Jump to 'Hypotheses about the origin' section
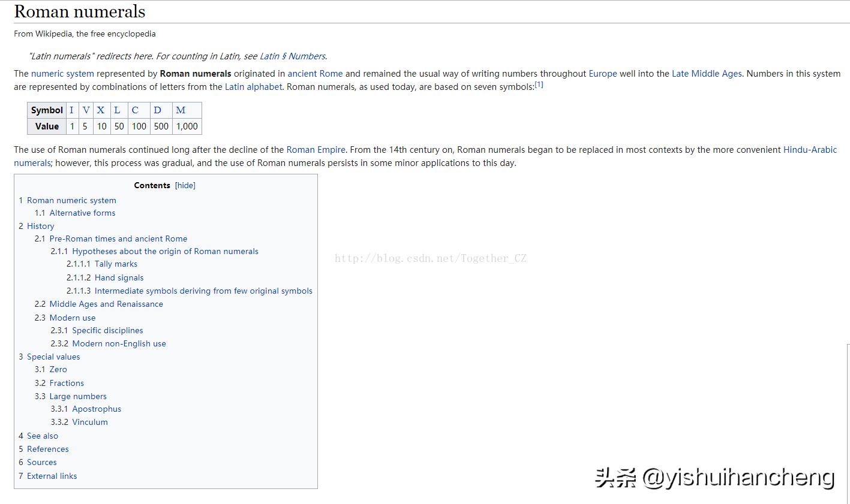The width and height of the screenshot is (850, 504). [165, 251]
